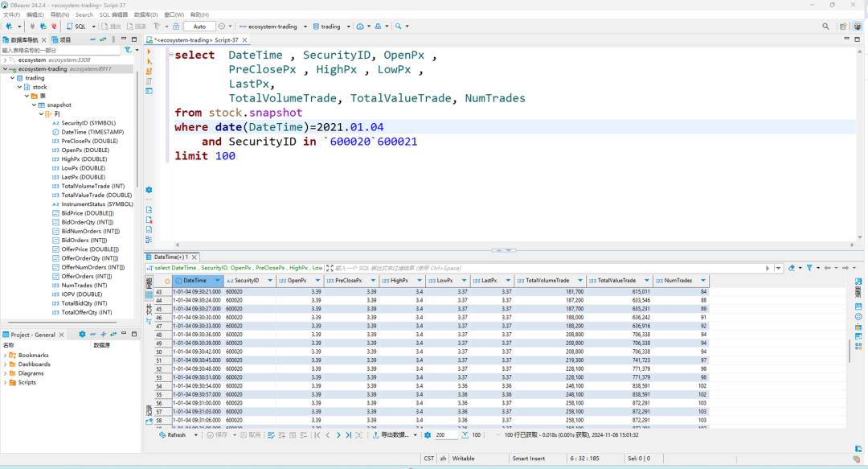This screenshot has height=469, width=868.
Task: Open the 文件(F) menu
Action: point(11,15)
